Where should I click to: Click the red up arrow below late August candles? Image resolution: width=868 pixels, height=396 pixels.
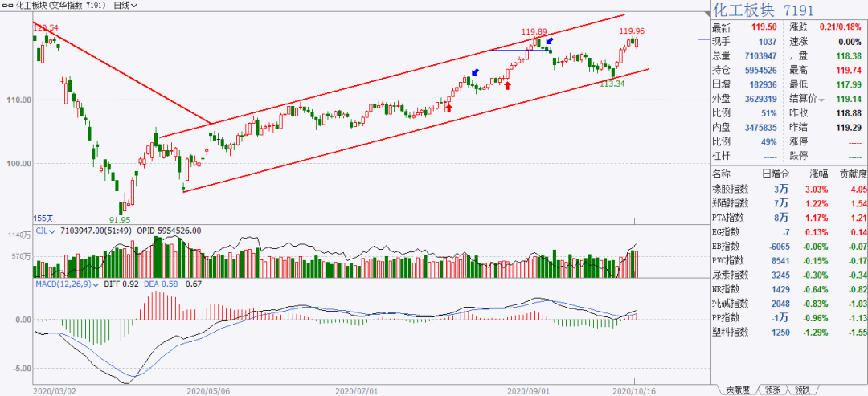[x=507, y=84]
